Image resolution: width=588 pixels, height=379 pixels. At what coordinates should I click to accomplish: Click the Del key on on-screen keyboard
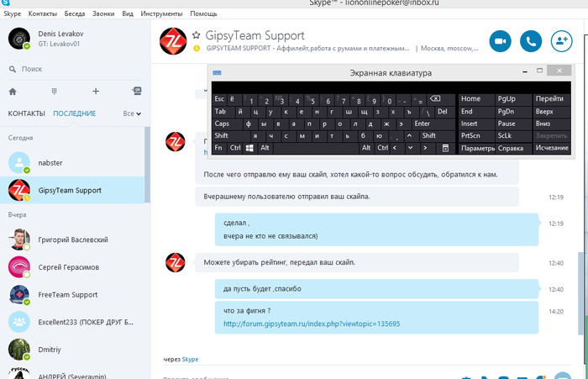click(444, 112)
